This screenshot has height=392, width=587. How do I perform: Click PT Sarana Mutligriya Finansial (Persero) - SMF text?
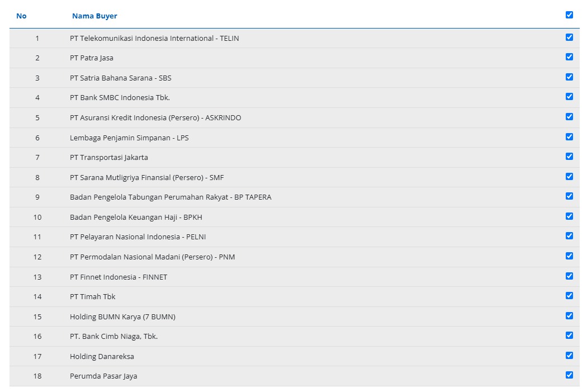(146, 177)
